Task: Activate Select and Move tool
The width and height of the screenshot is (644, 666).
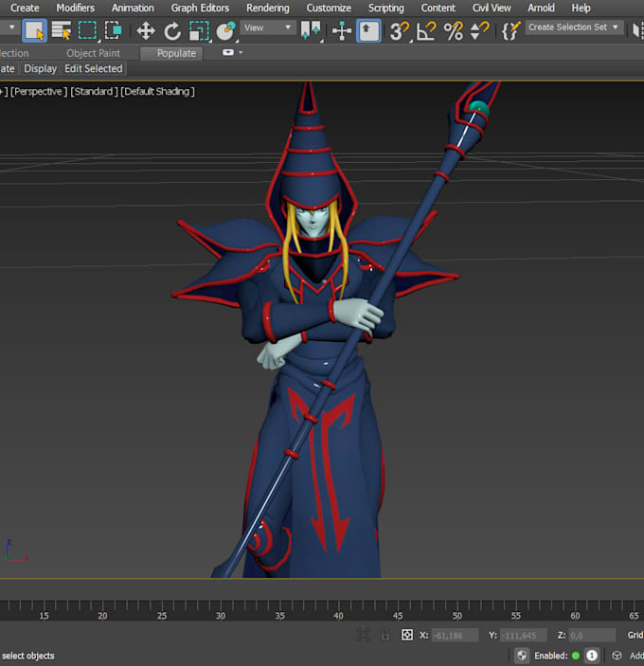Action: 146,31
